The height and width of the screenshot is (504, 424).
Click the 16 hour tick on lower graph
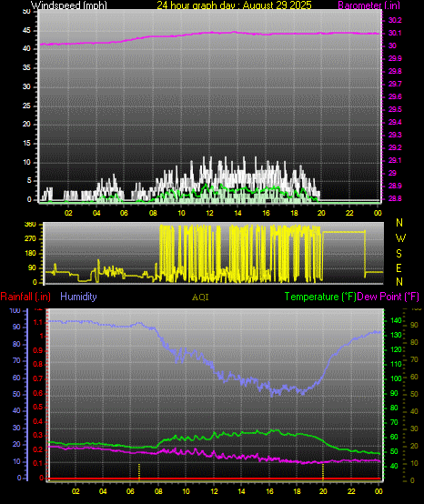(x=269, y=491)
